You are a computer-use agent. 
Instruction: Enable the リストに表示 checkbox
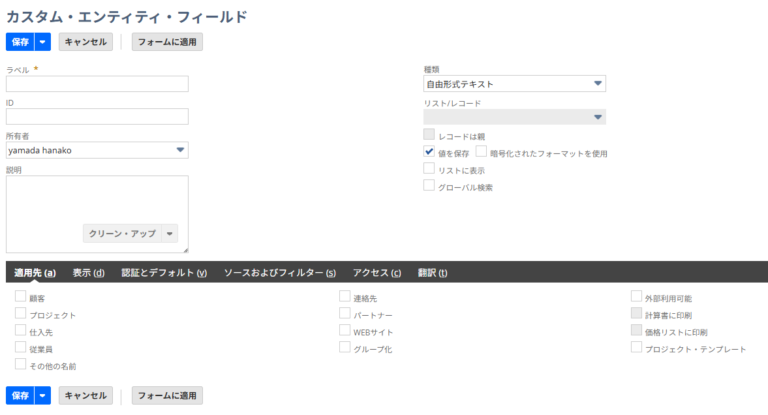429,169
